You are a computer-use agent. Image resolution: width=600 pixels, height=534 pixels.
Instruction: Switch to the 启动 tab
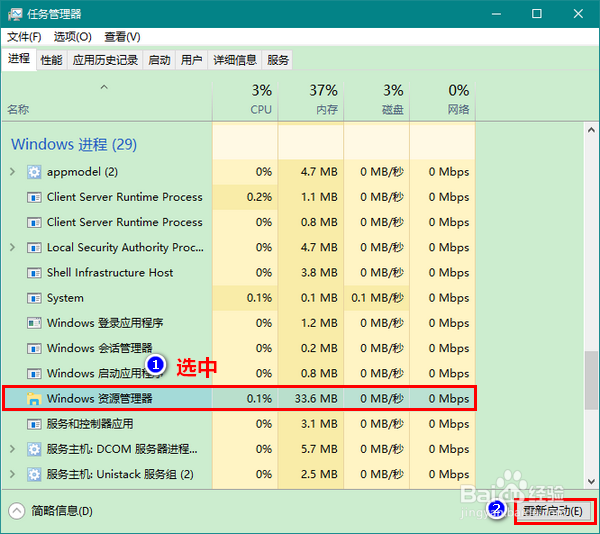point(159,60)
